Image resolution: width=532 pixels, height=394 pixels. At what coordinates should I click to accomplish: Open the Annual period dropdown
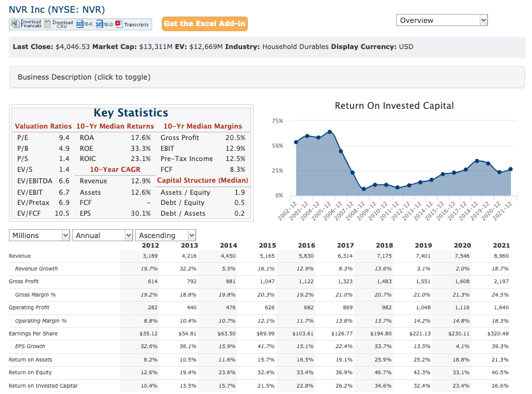click(102, 236)
